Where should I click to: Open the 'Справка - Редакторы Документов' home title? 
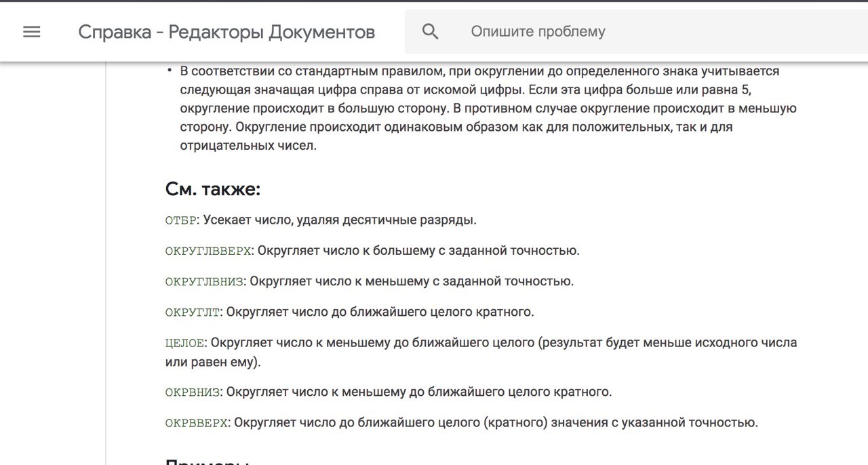tap(226, 32)
